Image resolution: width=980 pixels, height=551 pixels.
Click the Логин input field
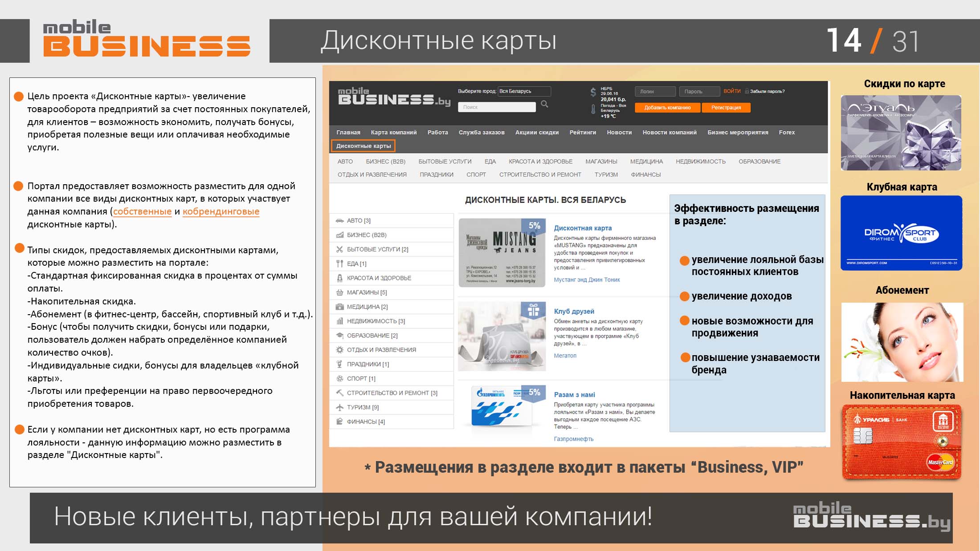pos(655,92)
